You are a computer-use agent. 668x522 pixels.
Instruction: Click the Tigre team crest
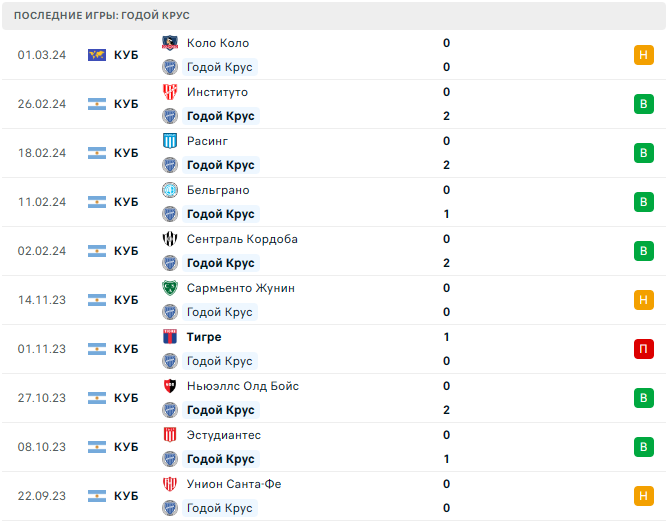coord(169,337)
